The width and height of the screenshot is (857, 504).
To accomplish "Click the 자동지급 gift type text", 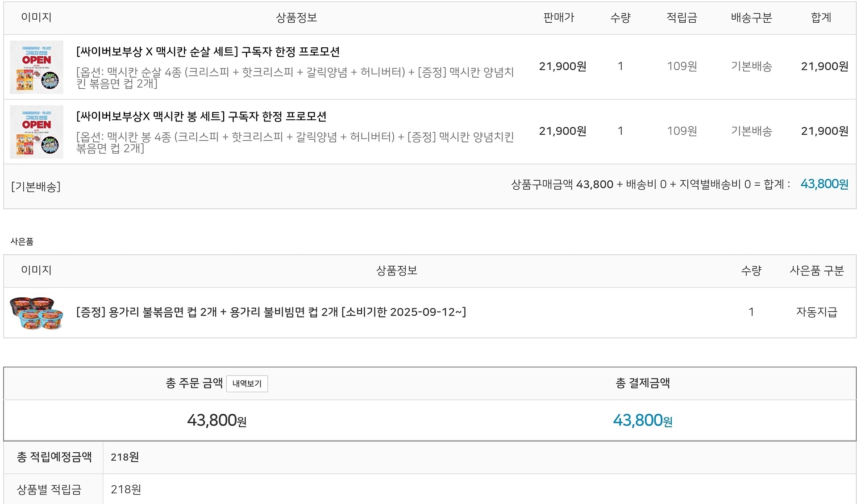I will click(x=816, y=312).
